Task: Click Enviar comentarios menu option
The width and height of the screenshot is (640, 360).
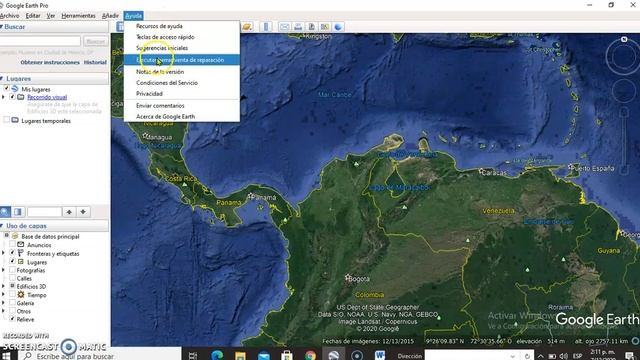Action: point(182,105)
